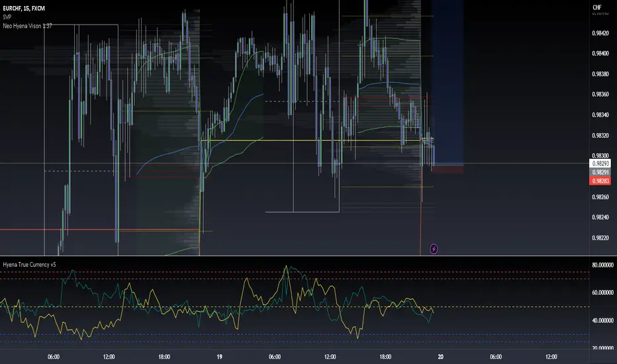Click the 0.98240 price axis value
617x364 pixels.
(x=600, y=217)
